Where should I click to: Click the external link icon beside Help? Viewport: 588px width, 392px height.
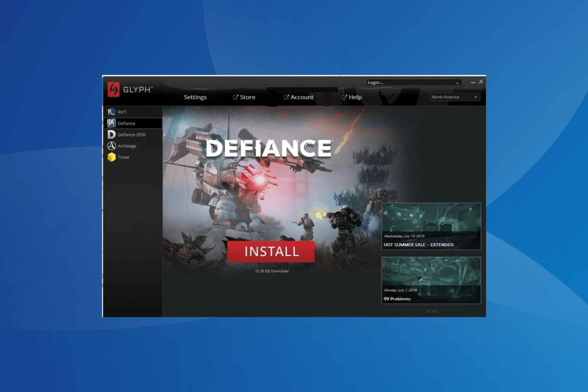[x=345, y=97]
